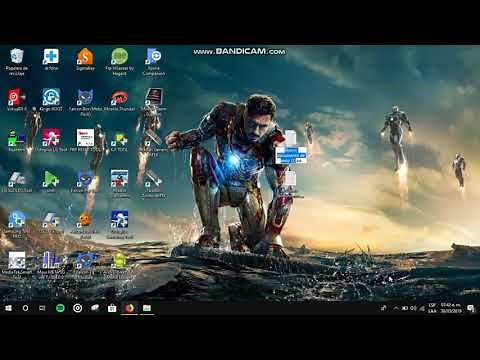Image resolution: width=480 pixels, height=360 pixels.
Task: Open the volume control in system tray
Action: (x=413, y=308)
